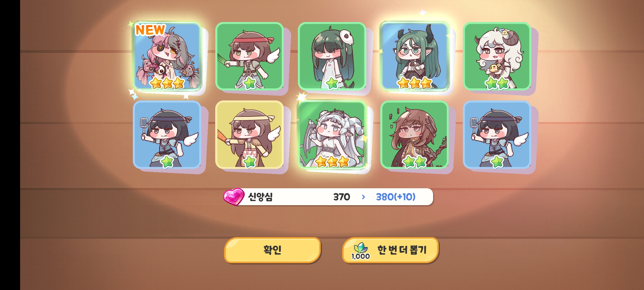Screen dimensions: 644x290
Task: Select the white curly-haired ram-horn character
Action: pyautogui.click(x=497, y=56)
